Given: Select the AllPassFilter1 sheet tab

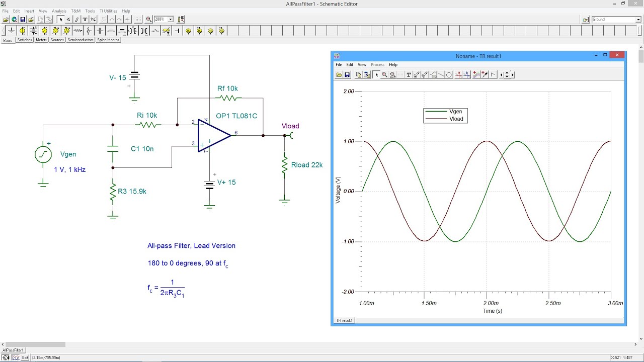Looking at the screenshot, I should pyautogui.click(x=13, y=350).
